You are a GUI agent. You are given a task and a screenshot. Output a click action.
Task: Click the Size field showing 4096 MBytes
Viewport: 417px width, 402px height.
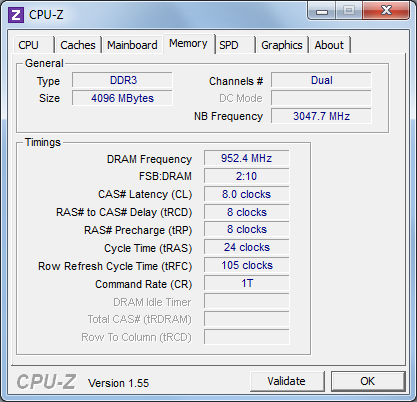point(122,98)
